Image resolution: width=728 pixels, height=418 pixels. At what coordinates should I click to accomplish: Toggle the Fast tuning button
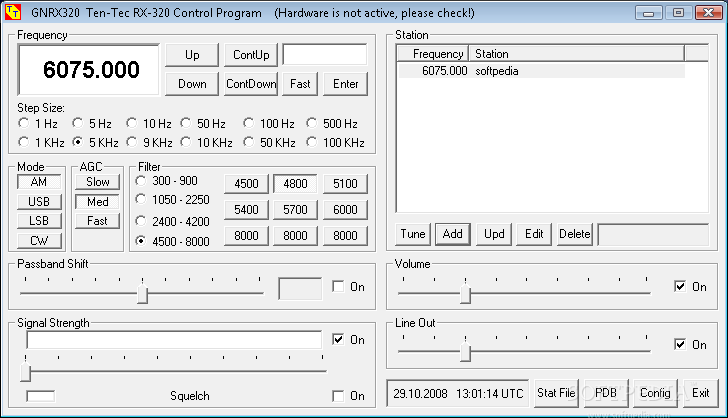point(300,84)
